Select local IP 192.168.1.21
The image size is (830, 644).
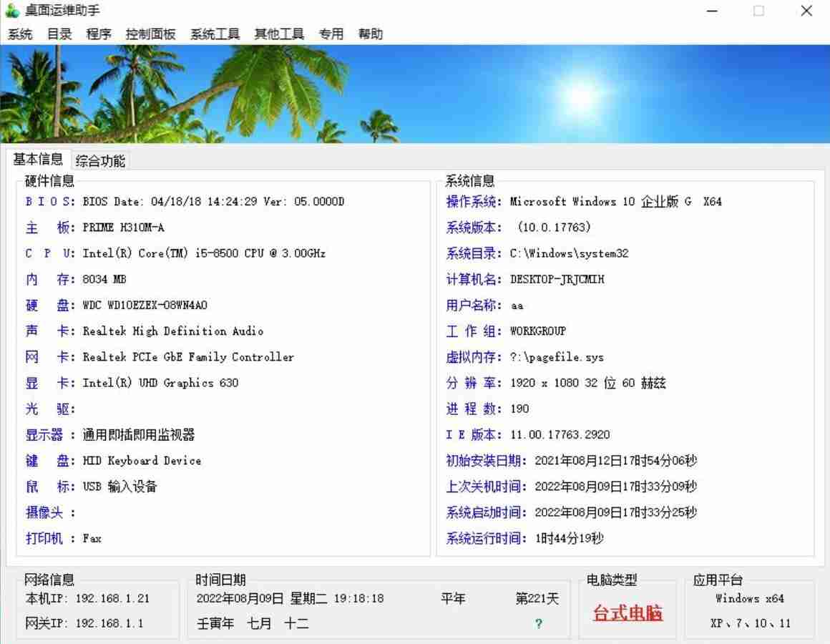click(x=112, y=598)
